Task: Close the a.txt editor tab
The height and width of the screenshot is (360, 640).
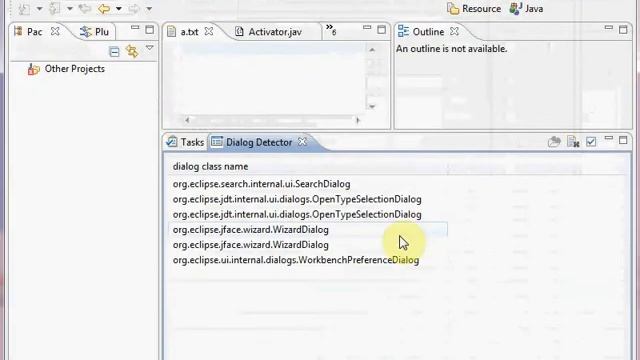Action: pyautogui.click(x=209, y=31)
